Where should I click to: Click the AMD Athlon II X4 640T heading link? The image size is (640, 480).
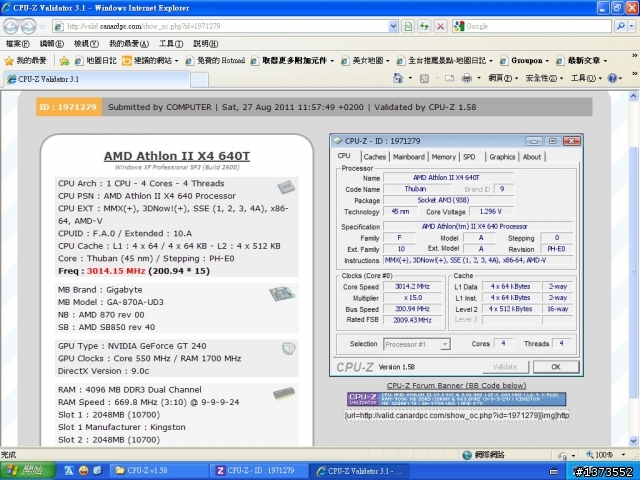(177, 156)
